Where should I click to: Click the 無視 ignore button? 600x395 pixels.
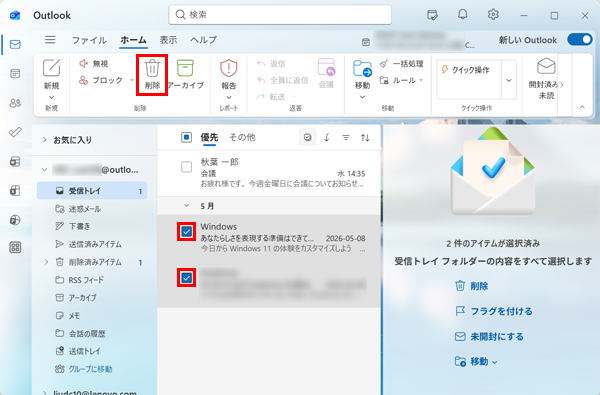pos(93,64)
